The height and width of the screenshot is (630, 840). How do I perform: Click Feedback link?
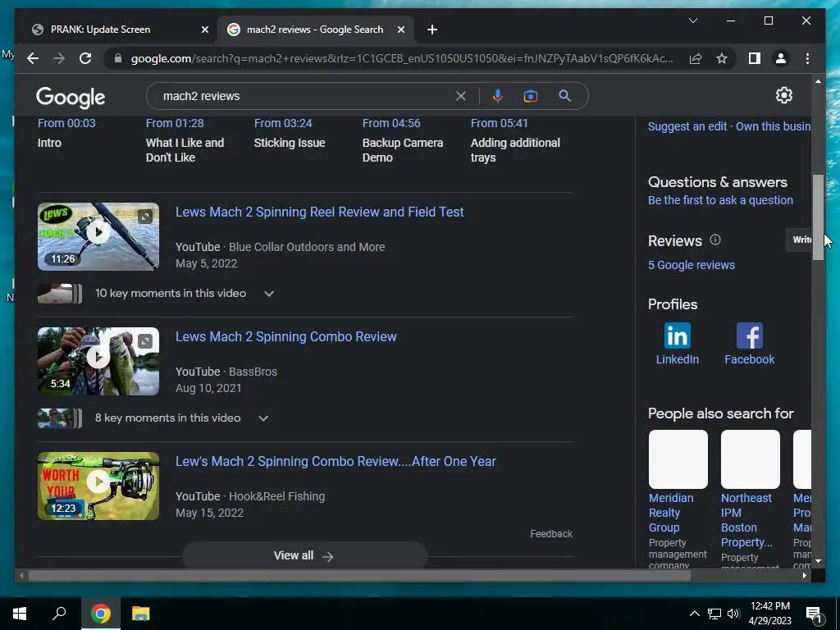(551, 533)
